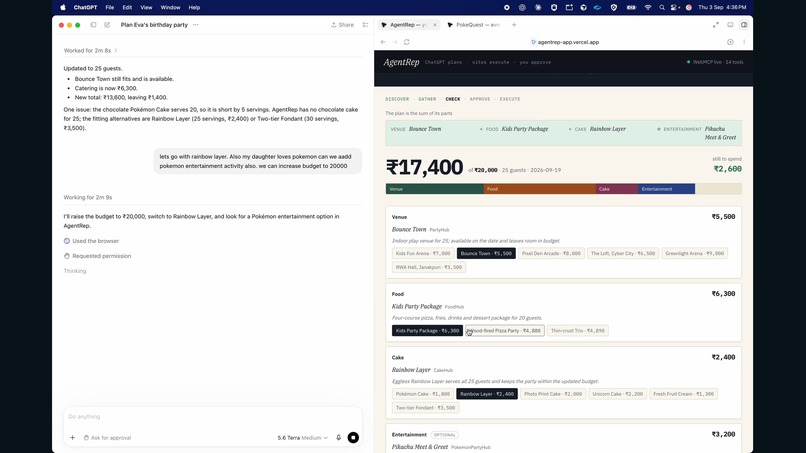The image size is (806, 453).
Task: Choose The Loft, Cyber City venue
Action: tap(622, 253)
